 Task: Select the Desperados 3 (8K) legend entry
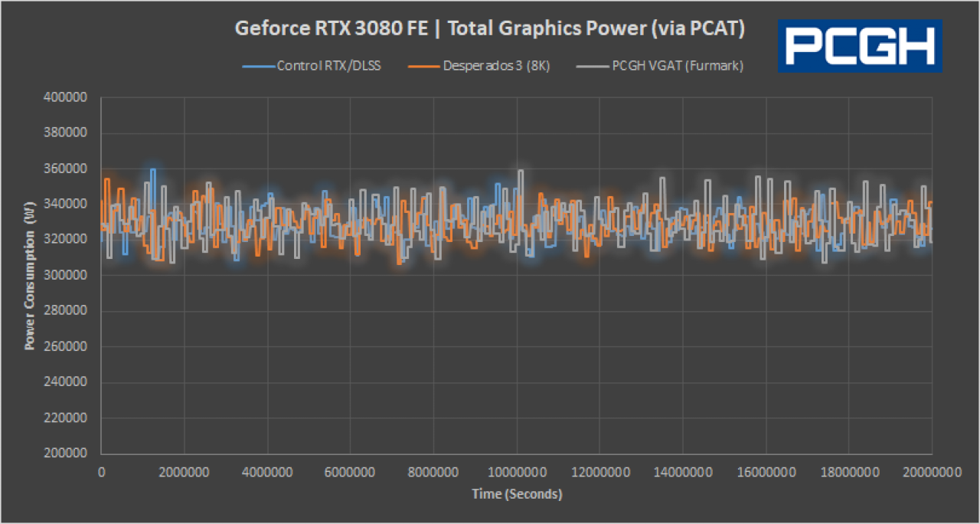(x=479, y=66)
